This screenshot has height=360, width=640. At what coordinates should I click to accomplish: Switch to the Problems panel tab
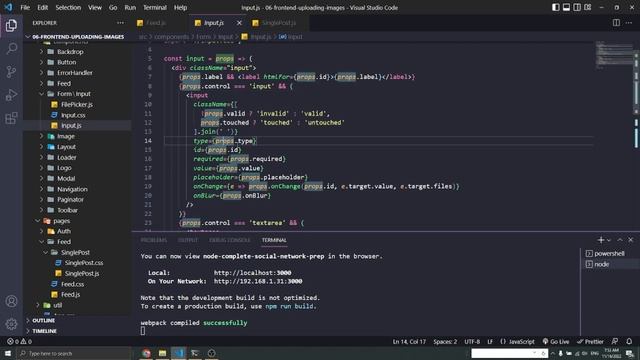tap(153, 240)
